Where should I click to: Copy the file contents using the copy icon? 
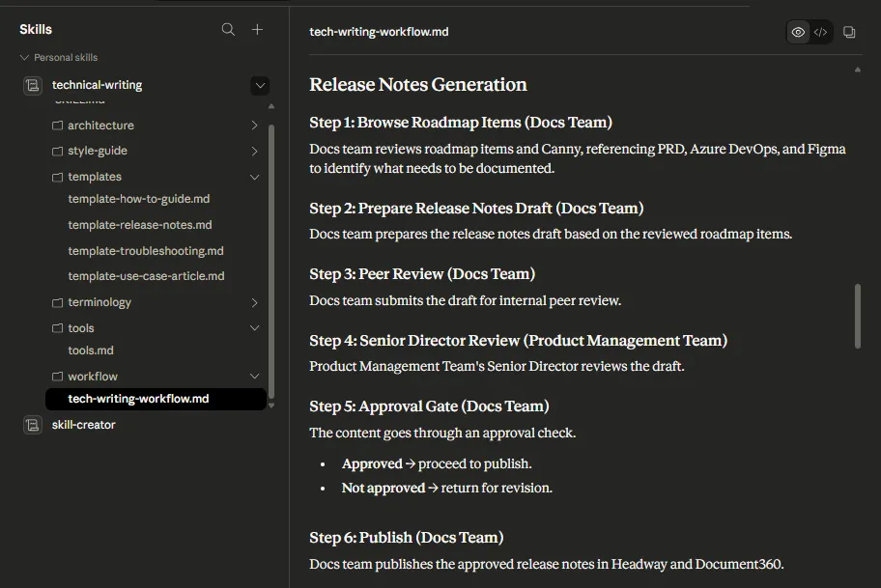(x=848, y=31)
